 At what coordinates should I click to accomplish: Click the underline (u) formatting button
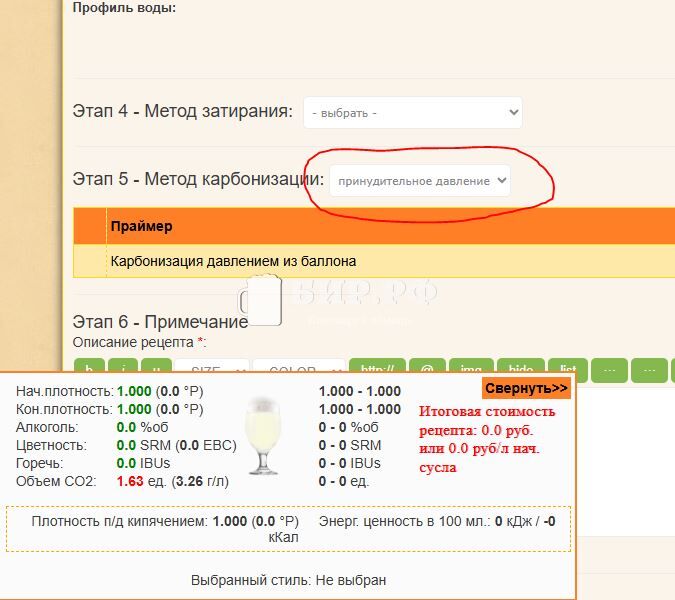[156, 368]
